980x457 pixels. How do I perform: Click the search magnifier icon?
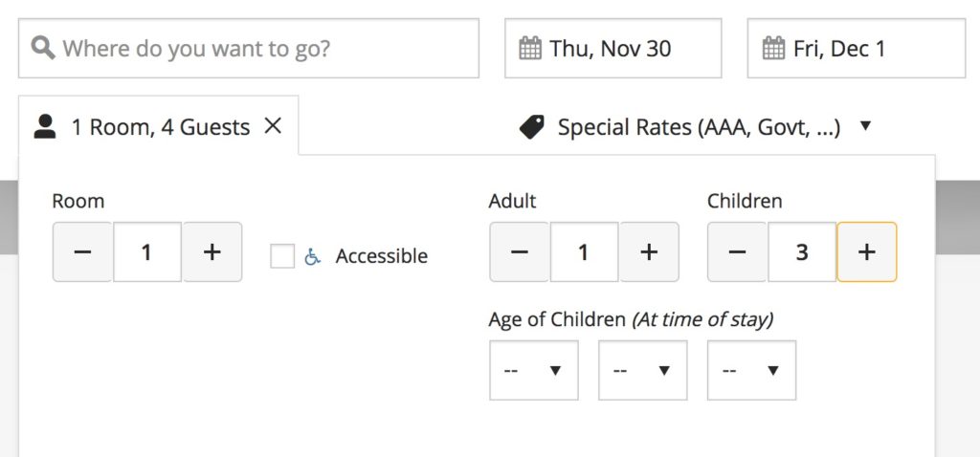coord(43,48)
